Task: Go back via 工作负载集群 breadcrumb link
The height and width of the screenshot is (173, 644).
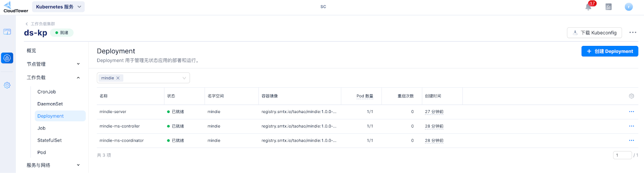Action: (43, 24)
